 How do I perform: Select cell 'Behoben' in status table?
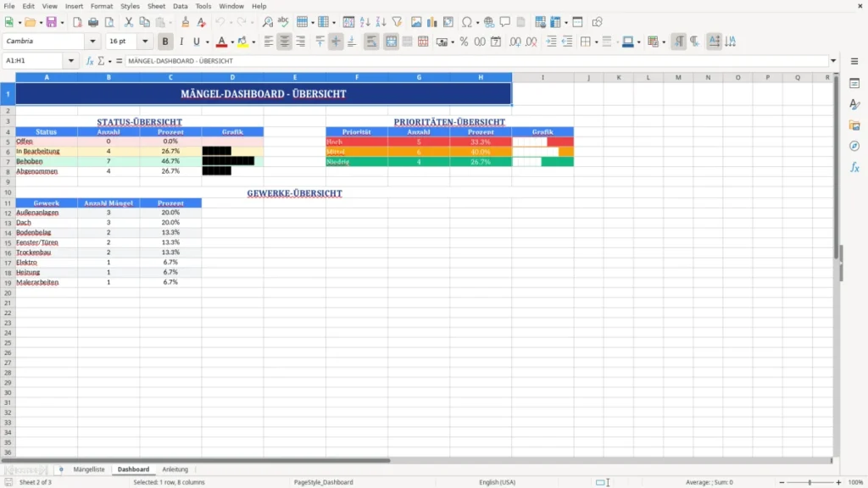(47, 162)
